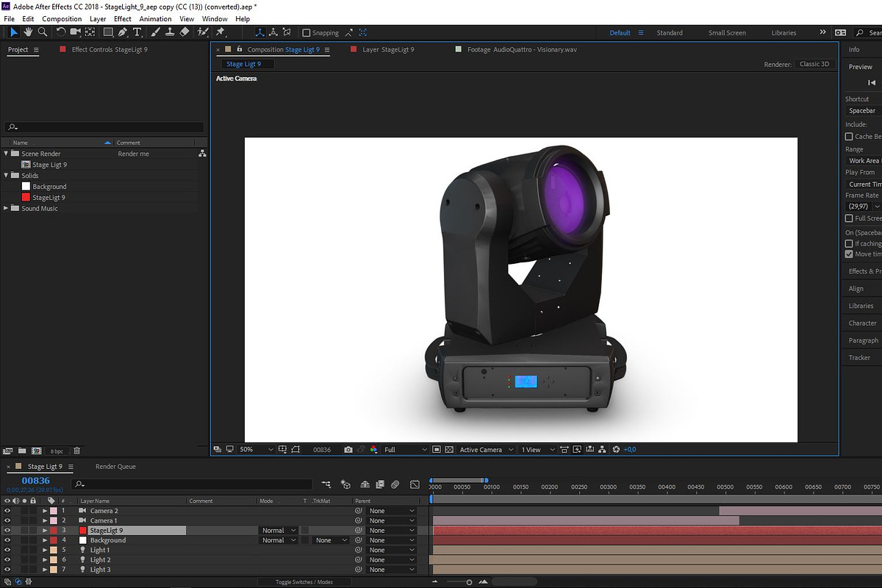Select the Rectangle shape tool

(x=108, y=32)
